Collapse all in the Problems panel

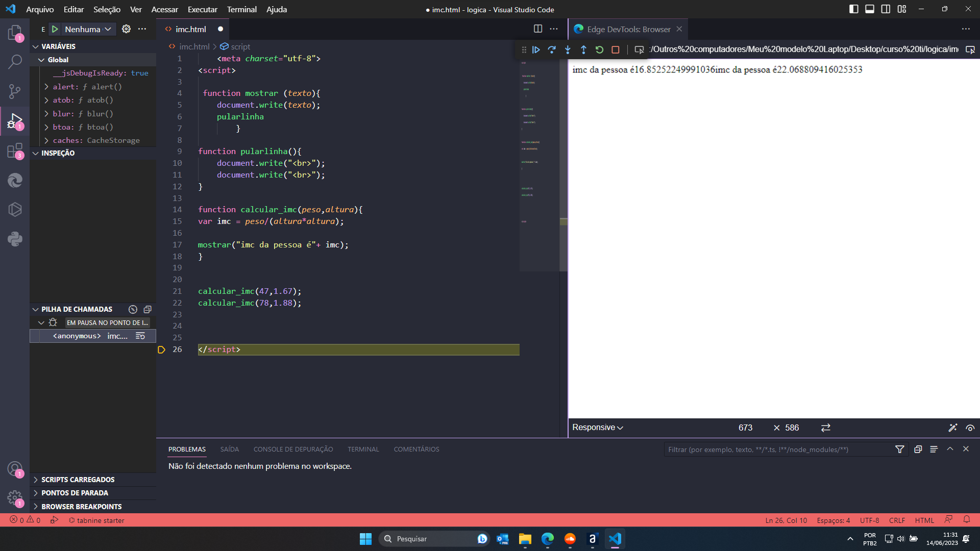pyautogui.click(x=918, y=449)
